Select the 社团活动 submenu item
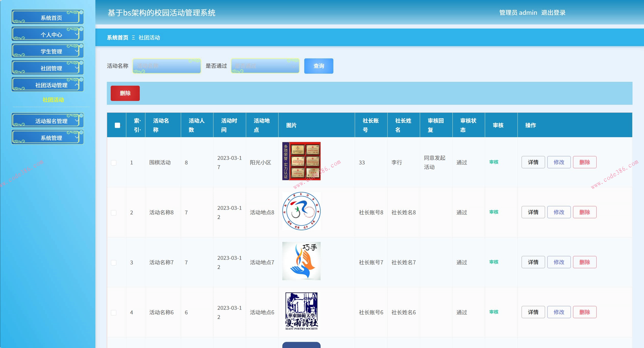The height and width of the screenshot is (348, 644). pos(53,100)
